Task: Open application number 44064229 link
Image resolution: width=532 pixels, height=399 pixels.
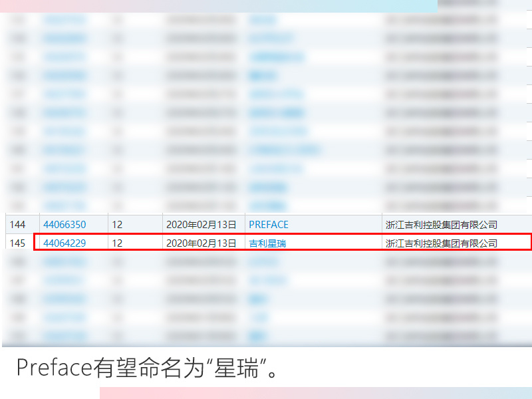Action: pos(65,243)
